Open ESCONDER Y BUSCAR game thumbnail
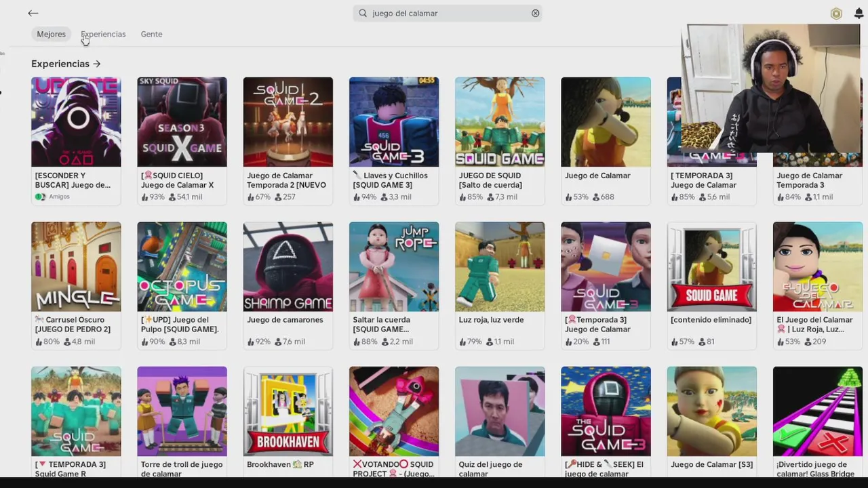 point(76,122)
